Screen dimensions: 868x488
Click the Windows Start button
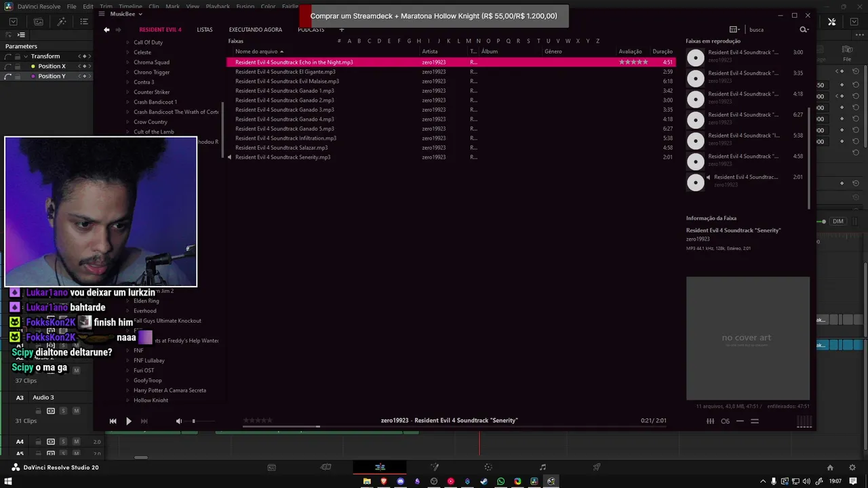[9, 481]
